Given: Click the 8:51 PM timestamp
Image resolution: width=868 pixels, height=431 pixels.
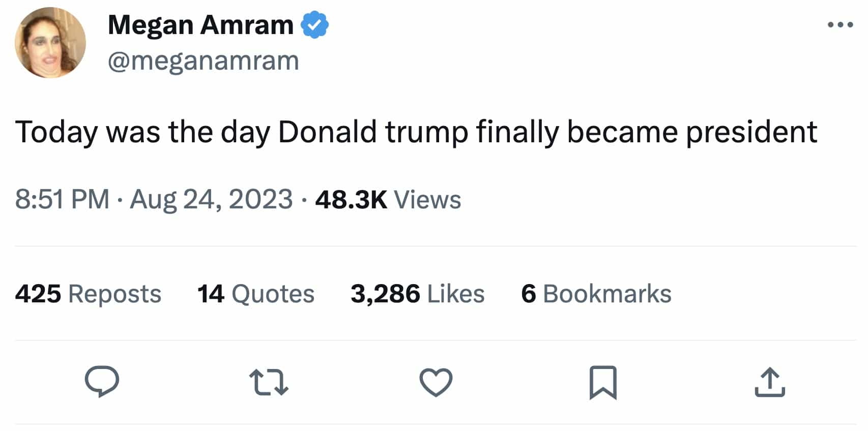Looking at the screenshot, I should [x=62, y=199].
